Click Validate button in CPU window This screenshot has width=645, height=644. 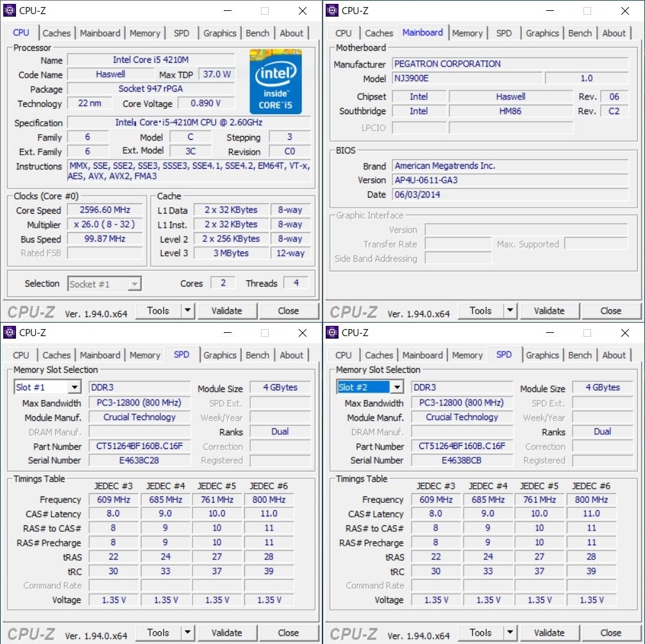(x=227, y=310)
